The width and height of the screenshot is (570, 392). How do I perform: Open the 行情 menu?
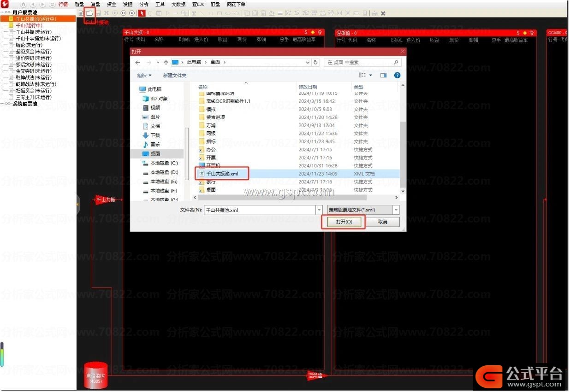63,4
